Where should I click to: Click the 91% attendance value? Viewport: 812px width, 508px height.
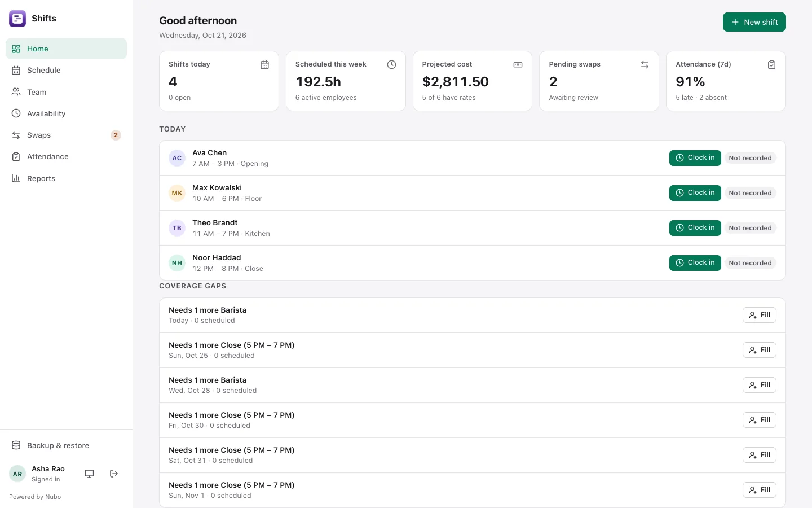pyautogui.click(x=690, y=82)
